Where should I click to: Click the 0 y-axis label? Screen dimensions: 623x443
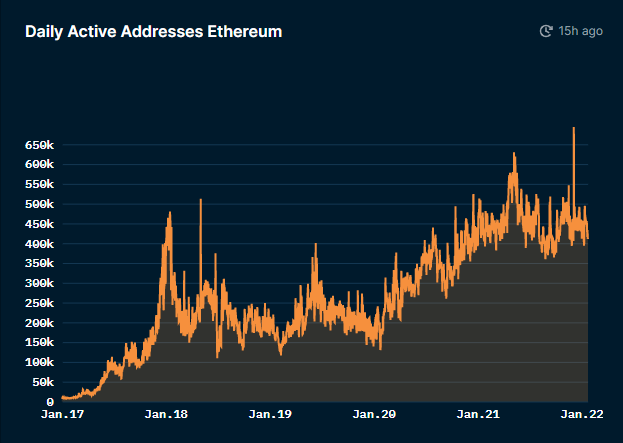pyautogui.click(x=50, y=402)
